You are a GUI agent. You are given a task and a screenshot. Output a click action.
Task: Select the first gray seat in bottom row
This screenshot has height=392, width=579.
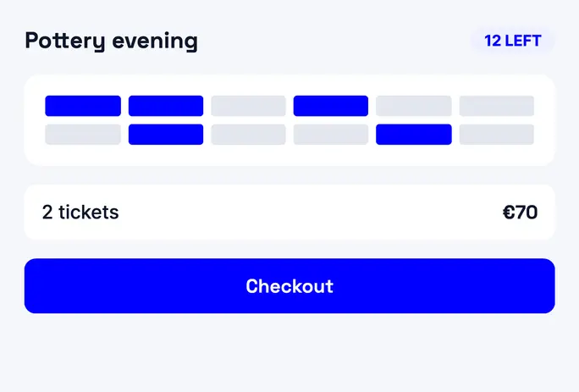click(x=83, y=134)
